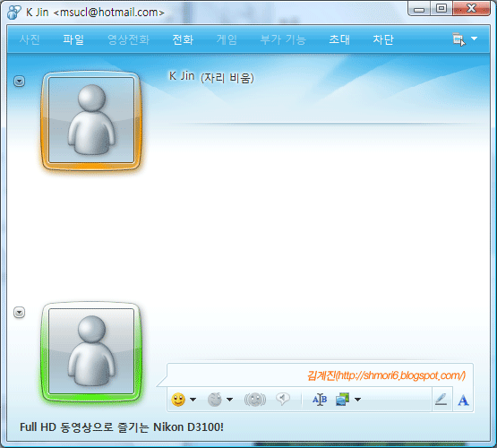Select the wink animation icon
Screen dimensions: 497x448
pyautogui.click(x=215, y=400)
